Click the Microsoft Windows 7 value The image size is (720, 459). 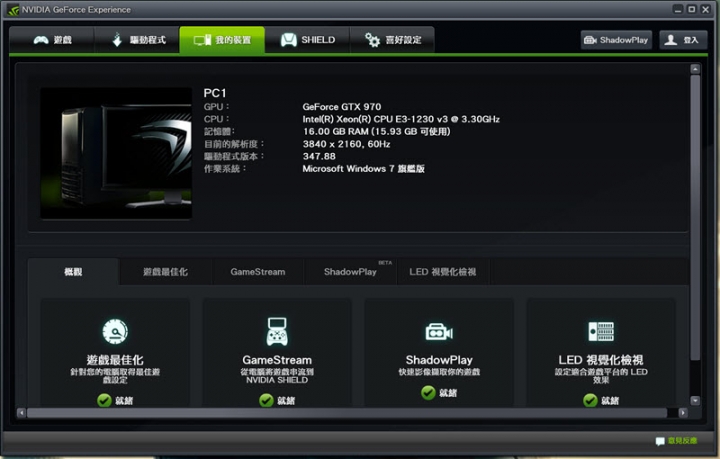pyautogui.click(x=363, y=169)
